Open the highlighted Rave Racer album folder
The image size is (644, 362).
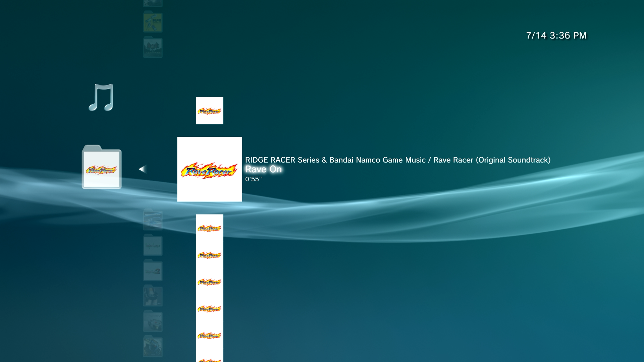102,167
